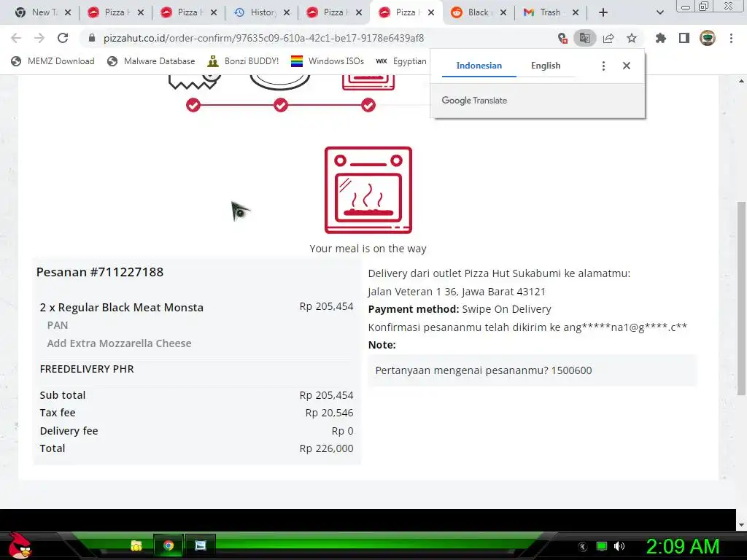Click the first progress step checkmark

pos(193,105)
